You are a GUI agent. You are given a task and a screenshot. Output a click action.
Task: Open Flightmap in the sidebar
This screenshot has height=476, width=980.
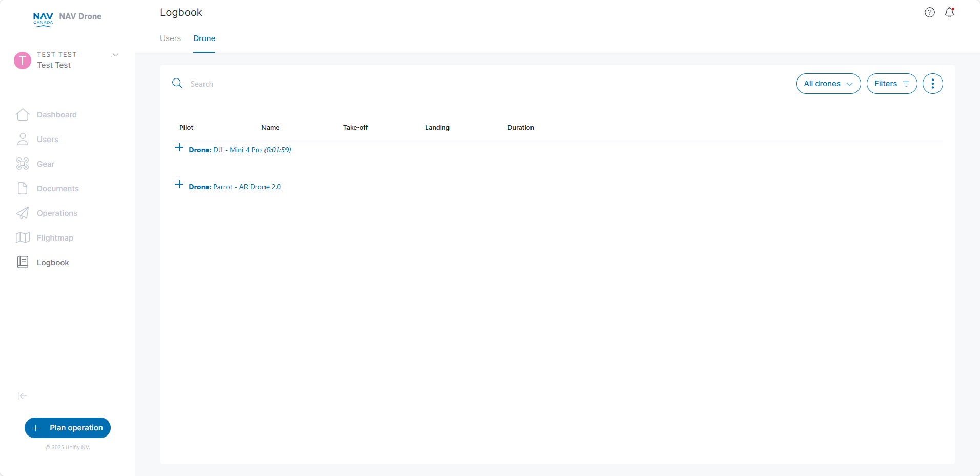(x=55, y=238)
